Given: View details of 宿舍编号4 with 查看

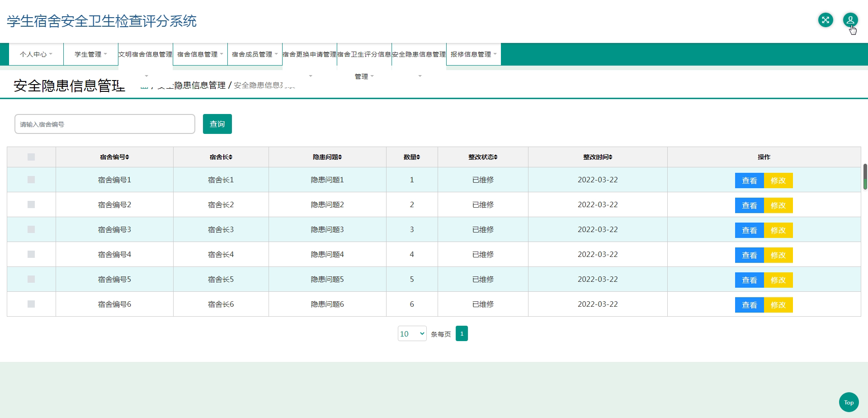Looking at the screenshot, I should [x=749, y=255].
